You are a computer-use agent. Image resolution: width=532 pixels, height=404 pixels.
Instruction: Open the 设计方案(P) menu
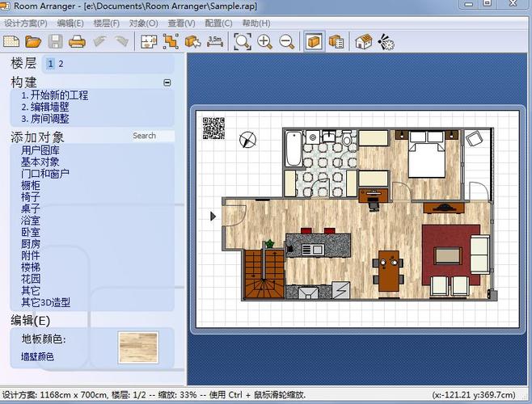26,23
